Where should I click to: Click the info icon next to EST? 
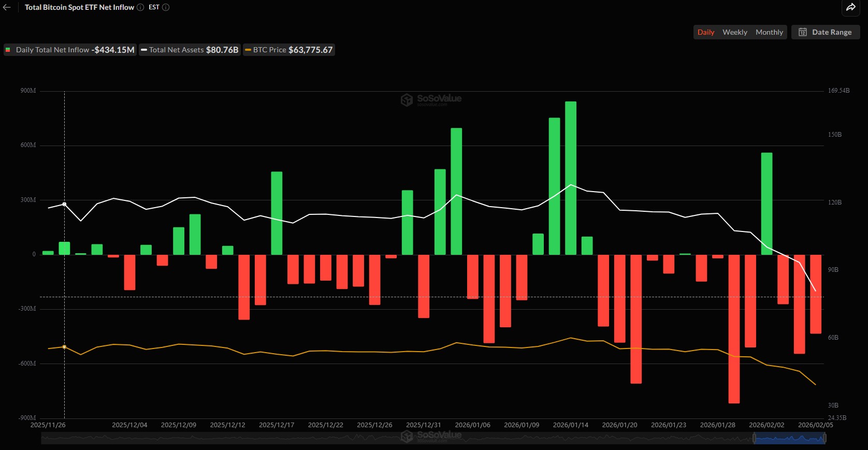(166, 7)
